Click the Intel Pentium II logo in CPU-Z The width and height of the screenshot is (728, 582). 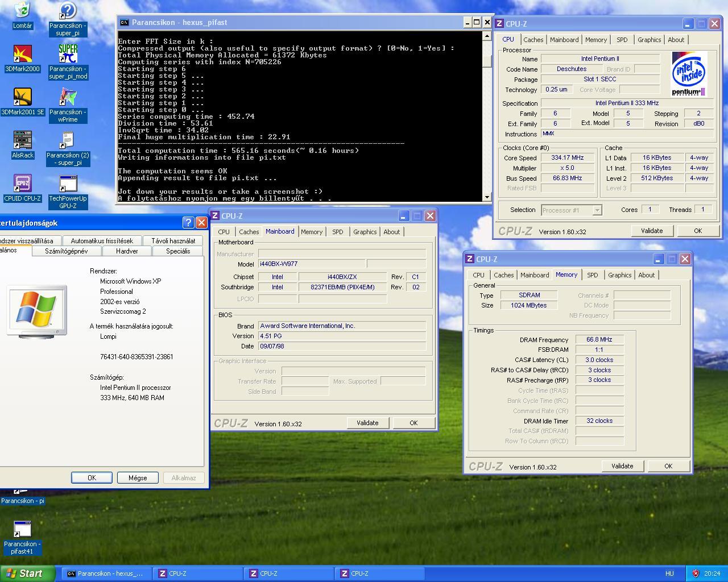(x=689, y=74)
